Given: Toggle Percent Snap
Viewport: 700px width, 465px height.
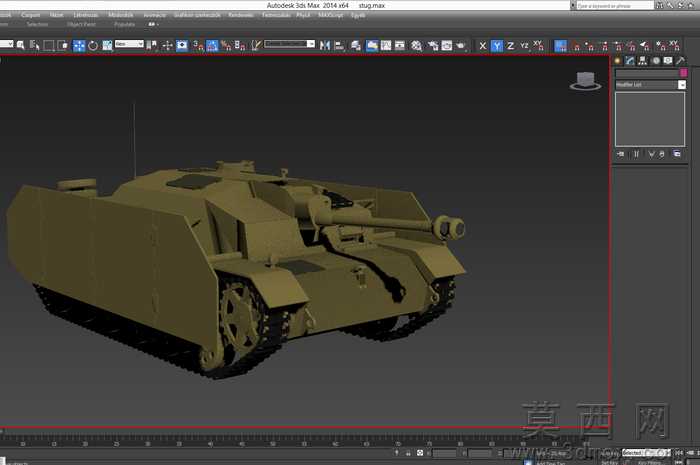Looking at the screenshot, I should (x=226, y=45).
